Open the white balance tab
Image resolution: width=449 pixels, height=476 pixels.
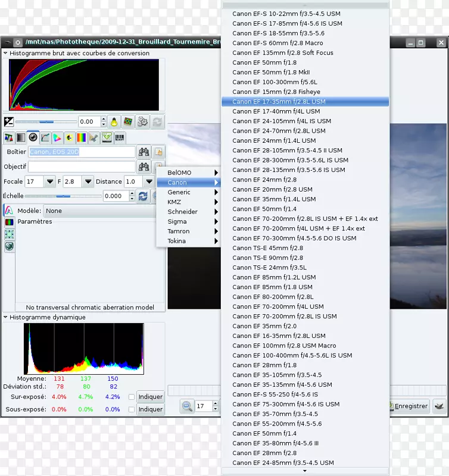(x=8, y=138)
